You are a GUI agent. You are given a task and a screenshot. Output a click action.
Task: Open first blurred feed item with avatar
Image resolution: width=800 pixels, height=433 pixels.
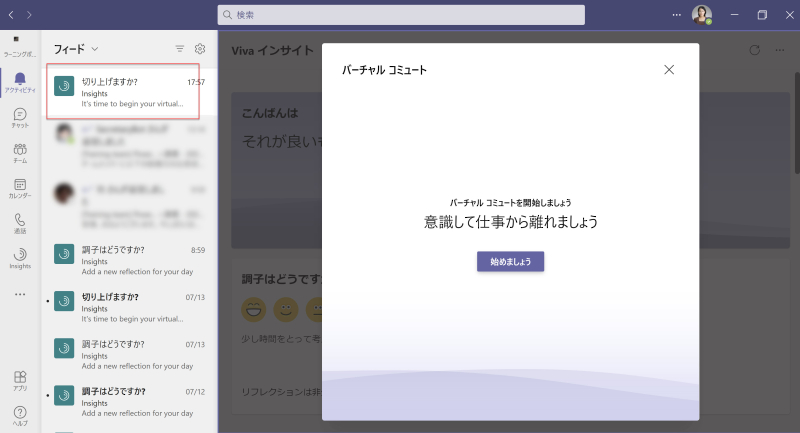click(x=130, y=145)
